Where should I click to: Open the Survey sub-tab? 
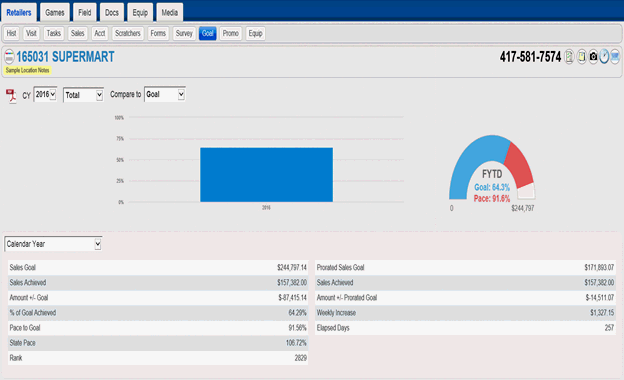point(184,33)
